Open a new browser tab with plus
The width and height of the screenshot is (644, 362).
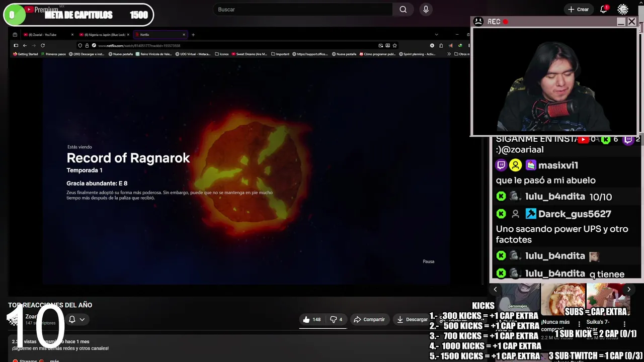(x=193, y=35)
